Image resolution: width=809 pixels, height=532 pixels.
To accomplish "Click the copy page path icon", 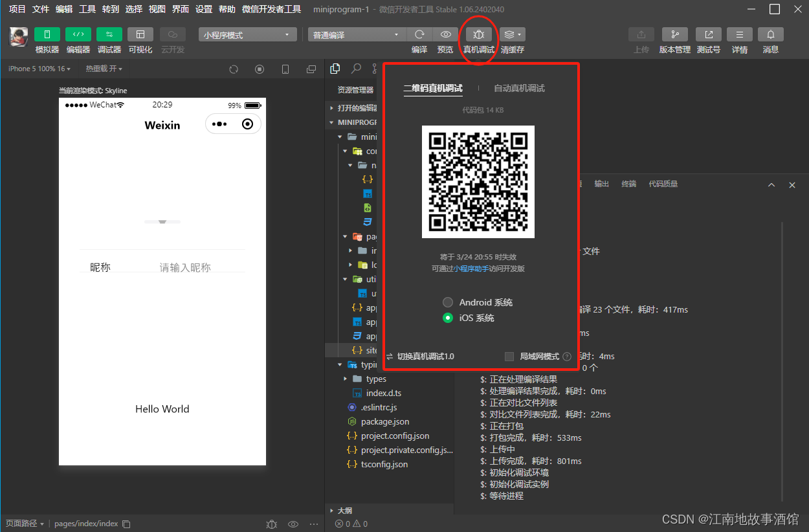I will pos(127,524).
